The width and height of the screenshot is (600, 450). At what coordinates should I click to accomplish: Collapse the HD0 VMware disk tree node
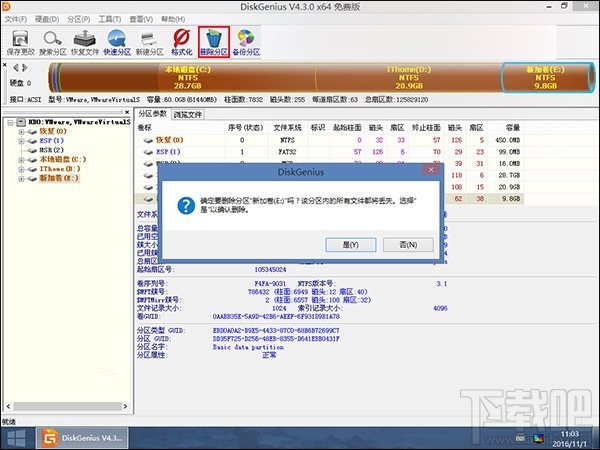pyautogui.click(x=10, y=122)
